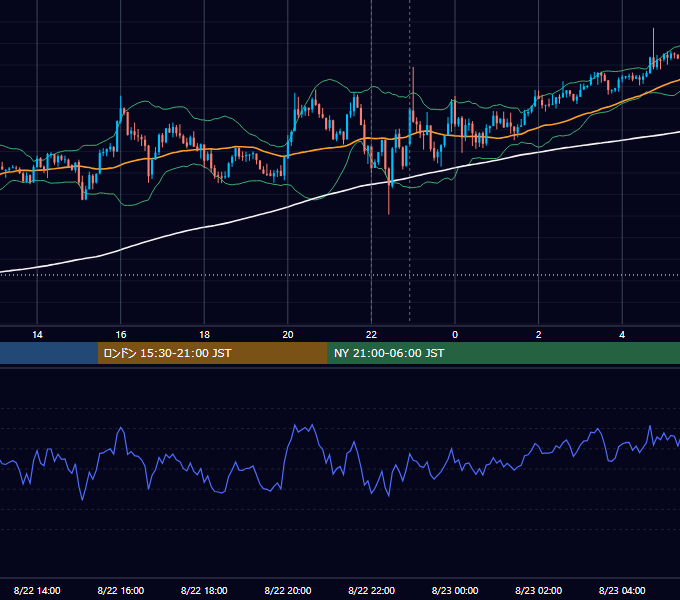Click the 22 hour axis label

click(371, 335)
